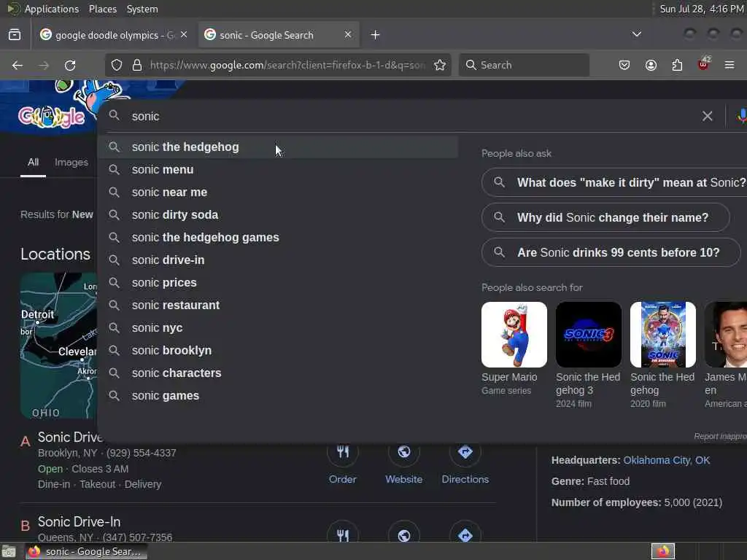Image resolution: width=747 pixels, height=560 pixels.
Task: Click "Why did Sonic change their name?"
Action: point(605,217)
